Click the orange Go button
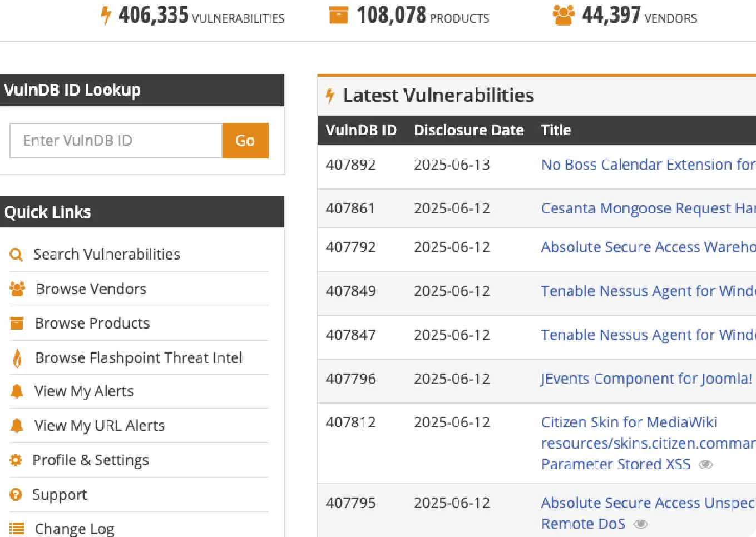 tap(245, 141)
